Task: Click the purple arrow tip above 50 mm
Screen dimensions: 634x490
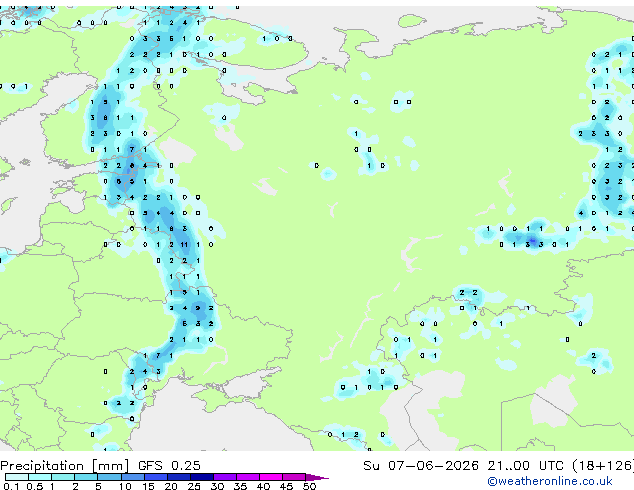Action: [x=317, y=477]
